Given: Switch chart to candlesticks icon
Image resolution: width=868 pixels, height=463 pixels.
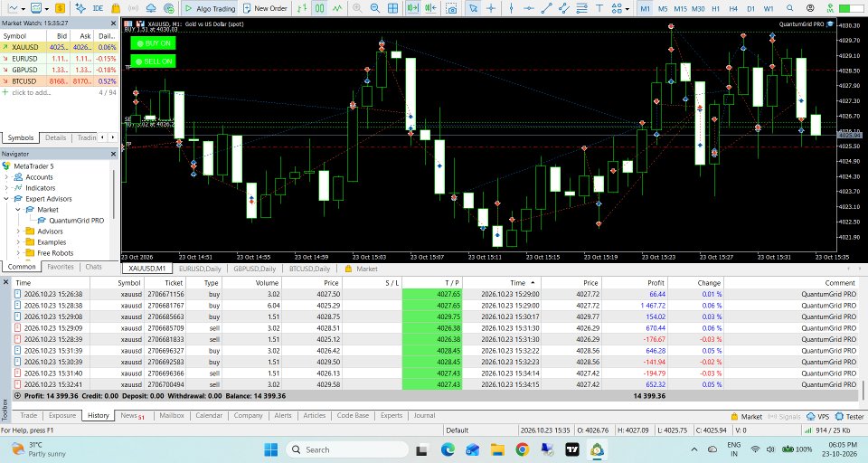Looking at the screenshot, I should click(320, 8).
